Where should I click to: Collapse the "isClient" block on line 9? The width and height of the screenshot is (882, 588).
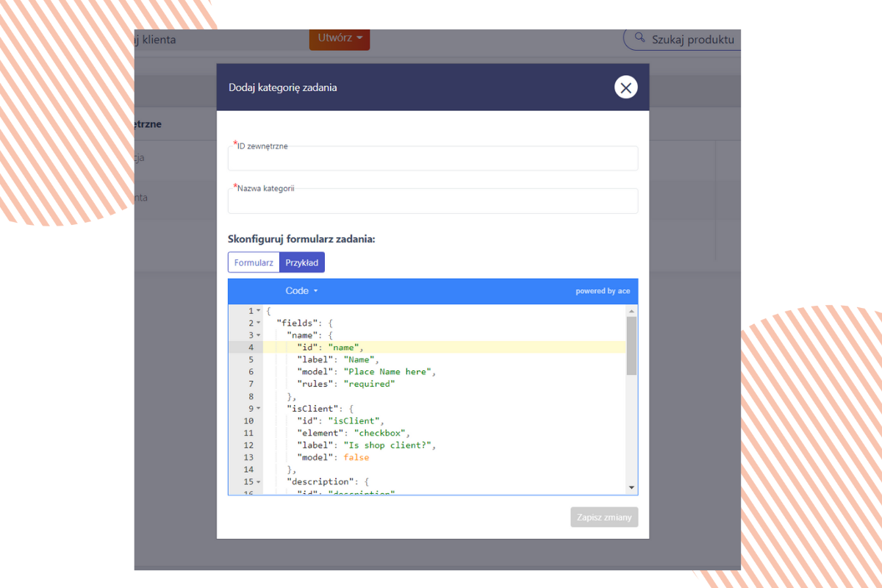point(258,409)
